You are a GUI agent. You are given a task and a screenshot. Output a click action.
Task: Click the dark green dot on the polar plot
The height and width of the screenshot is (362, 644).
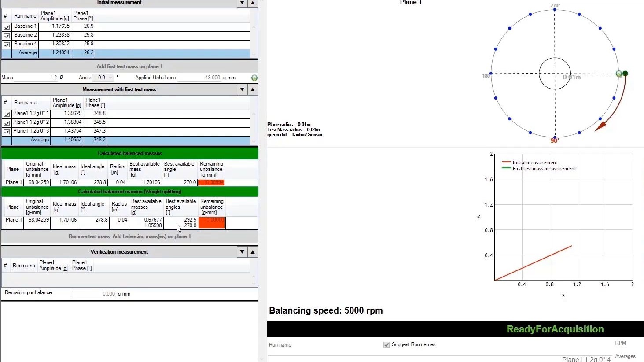[x=625, y=74]
